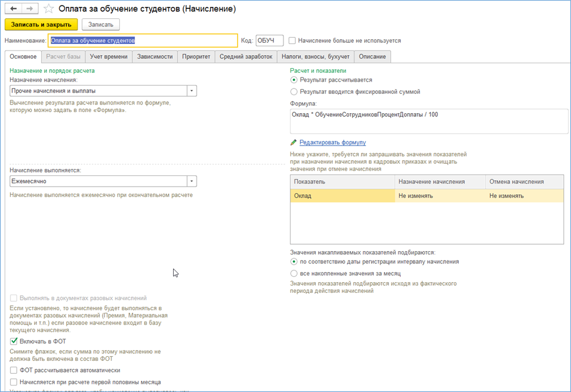Add form to favorites with star icon
571x392 pixels.
click(x=49, y=9)
